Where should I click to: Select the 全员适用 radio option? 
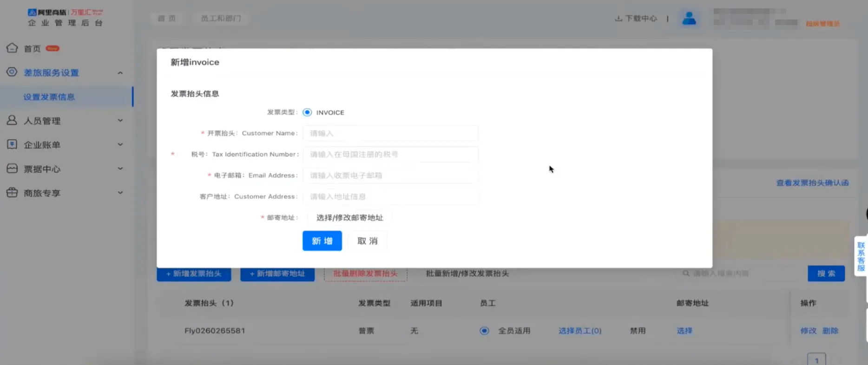[484, 331]
